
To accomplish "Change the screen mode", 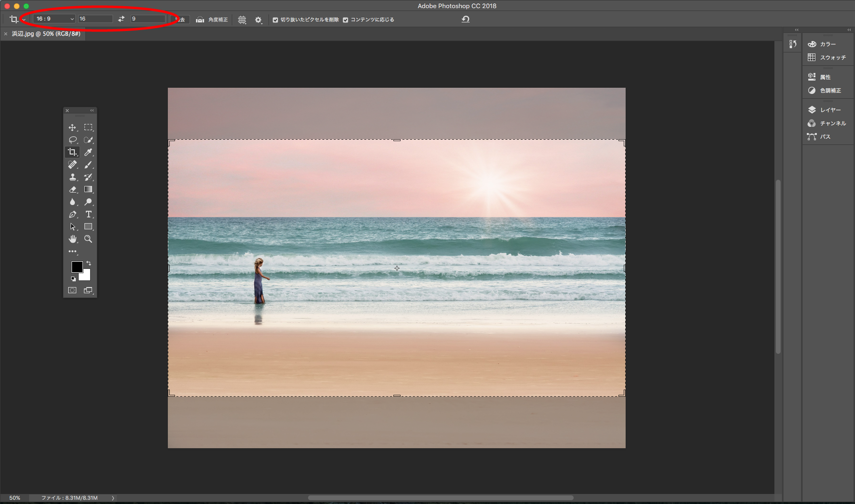I will point(88,290).
